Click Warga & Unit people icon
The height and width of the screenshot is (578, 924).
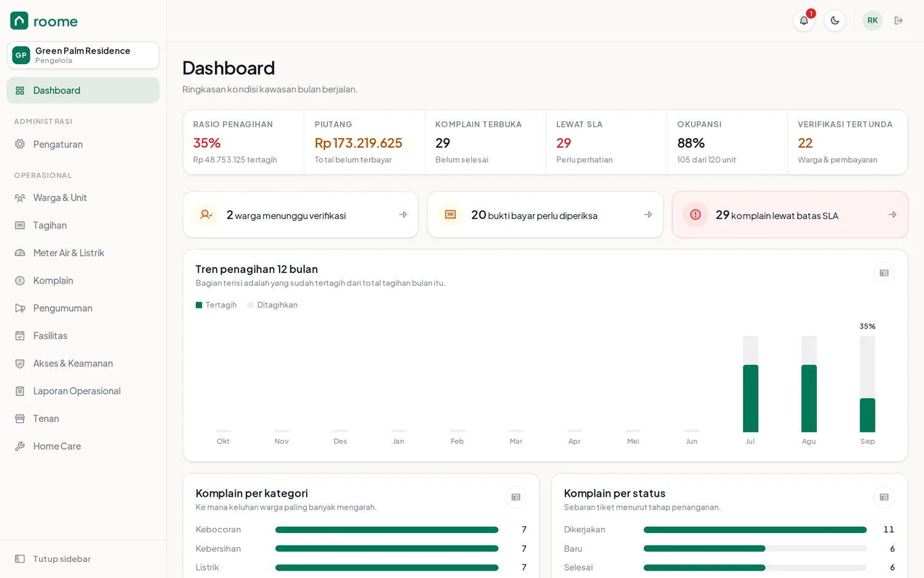tap(20, 198)
